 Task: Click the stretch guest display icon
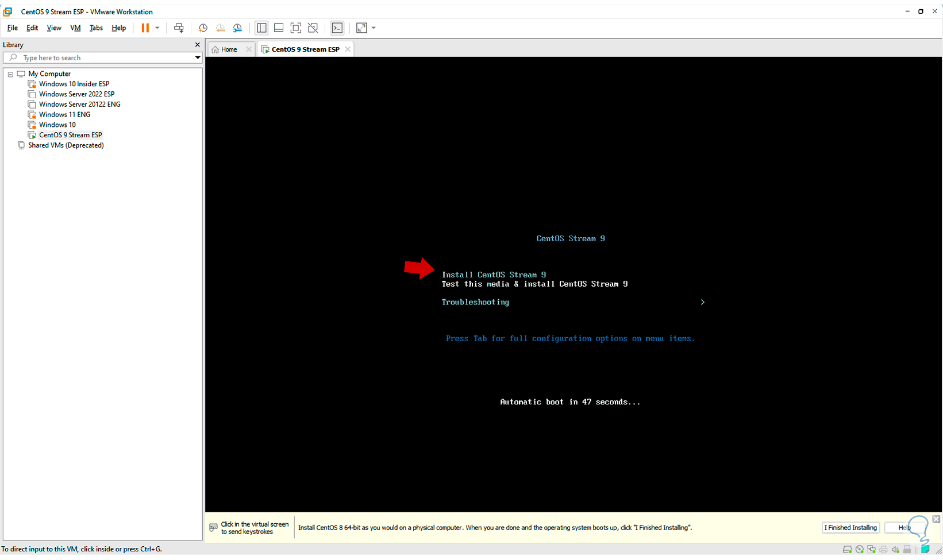click(x=361, y=28)
